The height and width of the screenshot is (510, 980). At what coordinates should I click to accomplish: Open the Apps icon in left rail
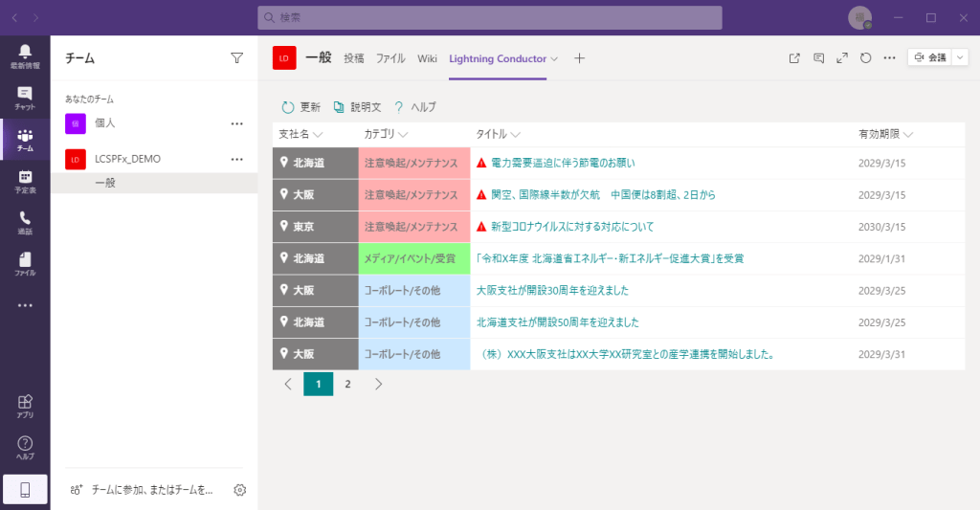[x=25, y=406]
